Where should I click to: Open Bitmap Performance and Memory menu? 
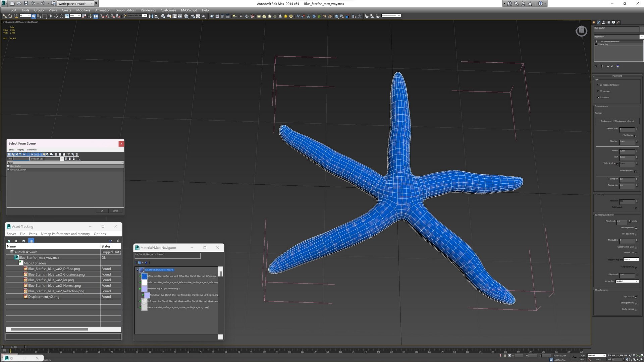[x=65, y=234]
